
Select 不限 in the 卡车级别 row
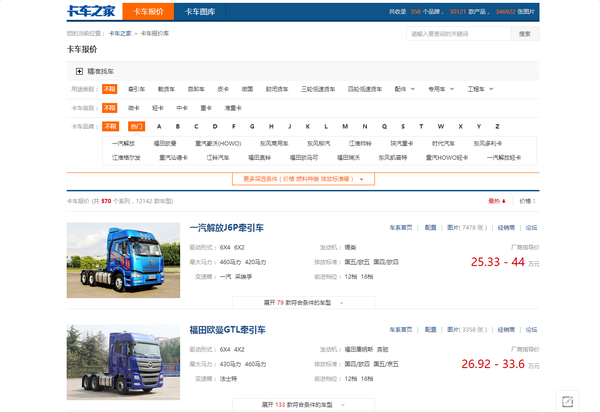click(109, 108)
